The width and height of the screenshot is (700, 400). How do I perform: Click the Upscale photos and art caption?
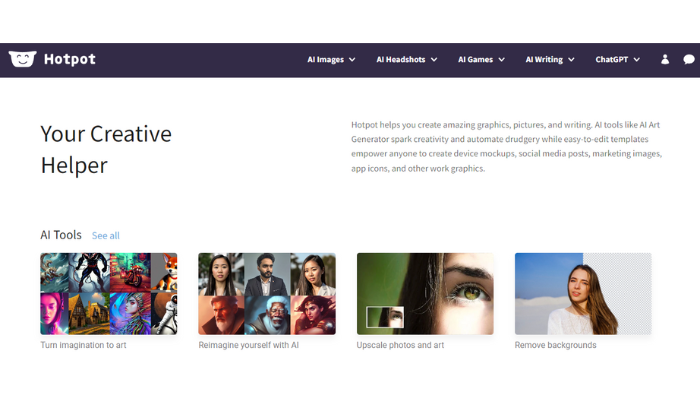400,345
